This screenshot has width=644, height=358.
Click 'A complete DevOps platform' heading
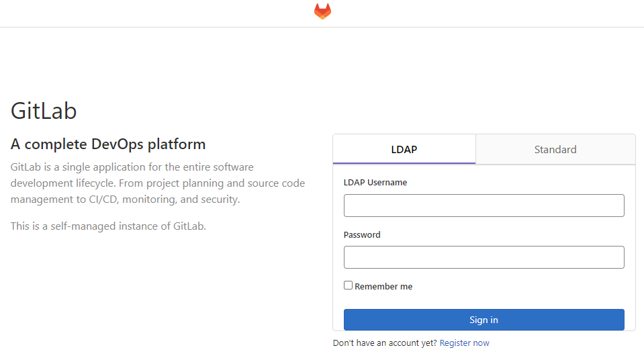(x=108, y=144)
